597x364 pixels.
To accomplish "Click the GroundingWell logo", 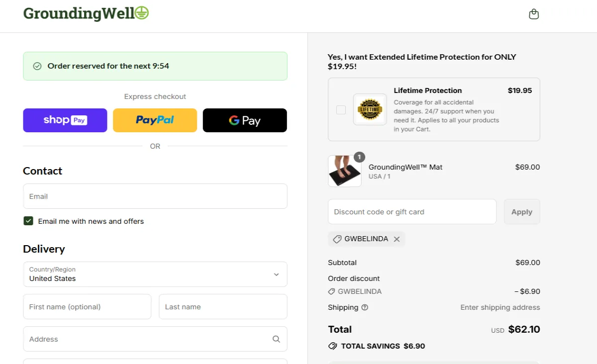I will coord(80,13).
